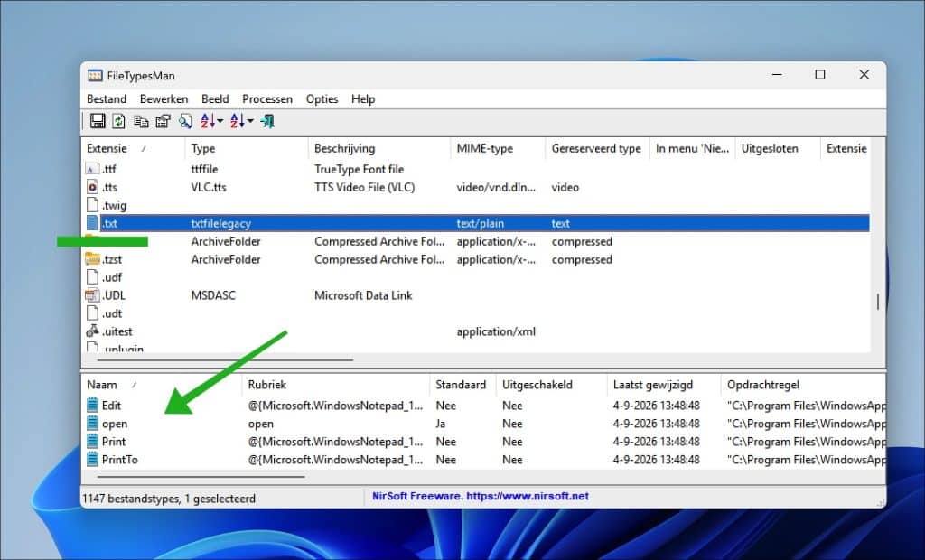925x560 pixels.
Task: Click the VLC icon of the .tts row
Action: click(x=92, y=187)
